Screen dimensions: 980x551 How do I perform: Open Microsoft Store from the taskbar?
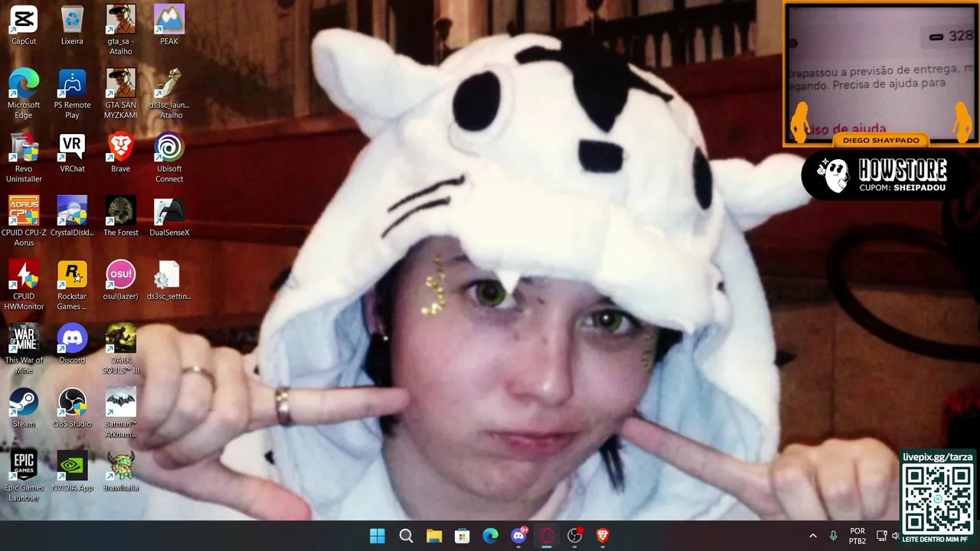point(462,536)
